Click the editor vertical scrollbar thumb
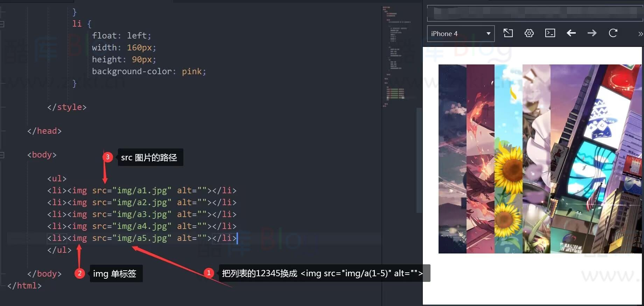This screenshot has height=306, width=644. coord(419,160)
